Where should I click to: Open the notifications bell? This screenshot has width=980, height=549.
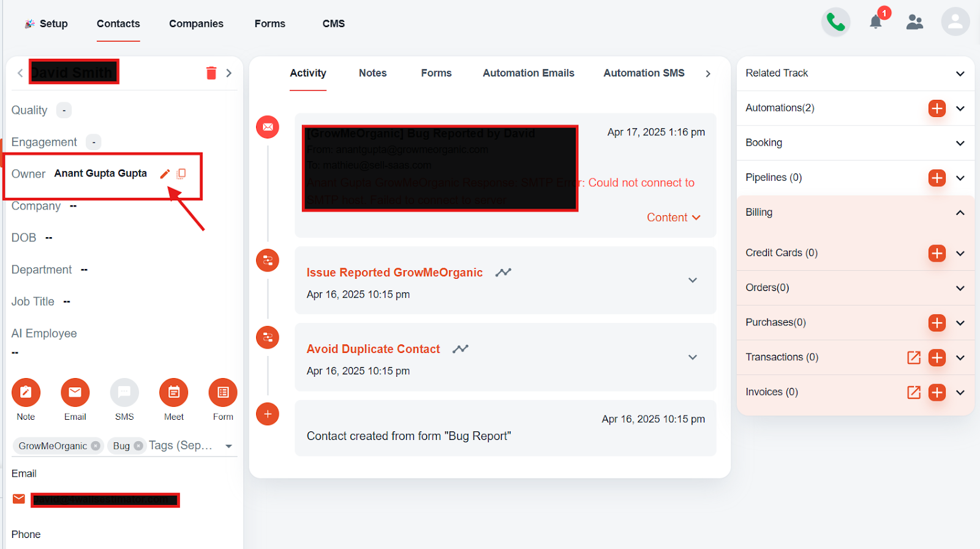876,22
